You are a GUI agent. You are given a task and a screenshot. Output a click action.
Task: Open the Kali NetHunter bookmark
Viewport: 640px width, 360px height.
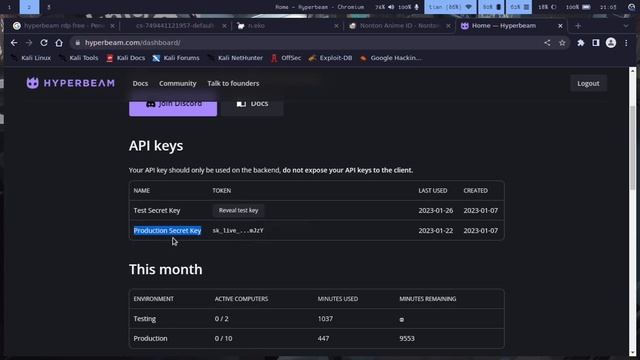coord(235,58)
